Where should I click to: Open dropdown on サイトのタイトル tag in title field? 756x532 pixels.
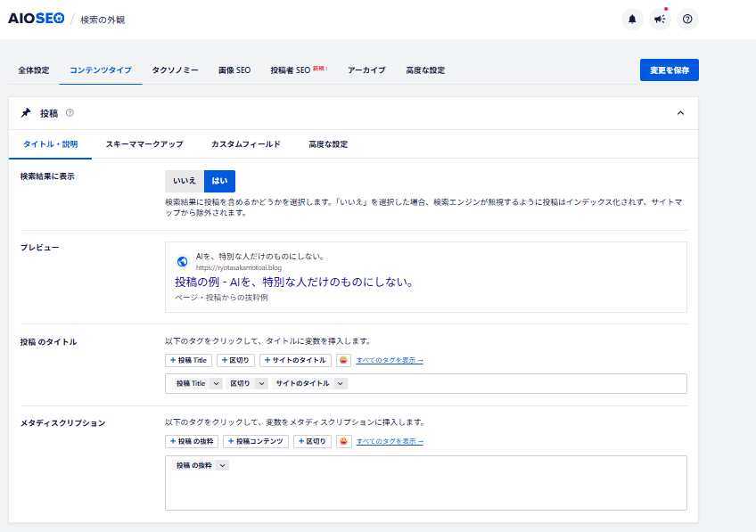point(341,383)
